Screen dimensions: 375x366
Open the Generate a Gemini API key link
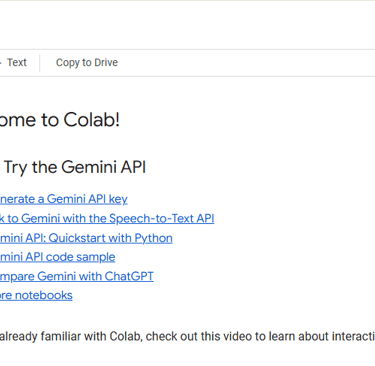pos(64,199)
